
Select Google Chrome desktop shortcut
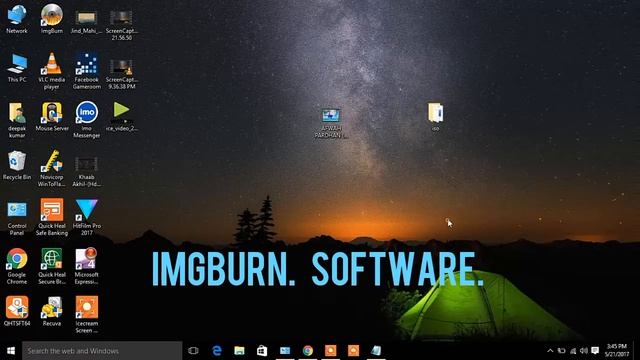tap(17, 266)
